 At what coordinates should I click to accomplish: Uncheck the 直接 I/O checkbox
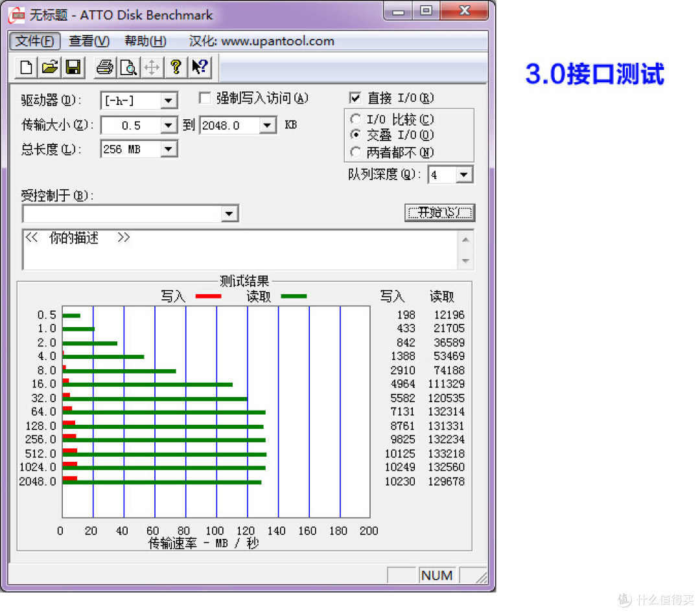click(355, 98)
